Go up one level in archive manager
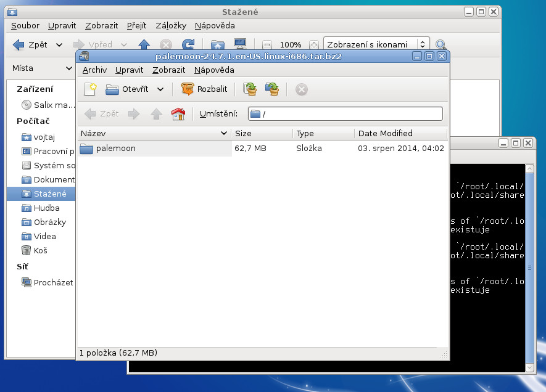The height and width of the screenshot is (392, 546). pos(156,114)
